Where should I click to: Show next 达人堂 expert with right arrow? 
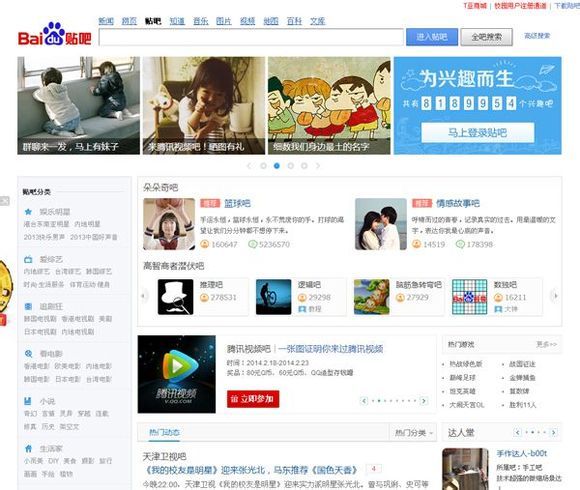tap(553, 432)
